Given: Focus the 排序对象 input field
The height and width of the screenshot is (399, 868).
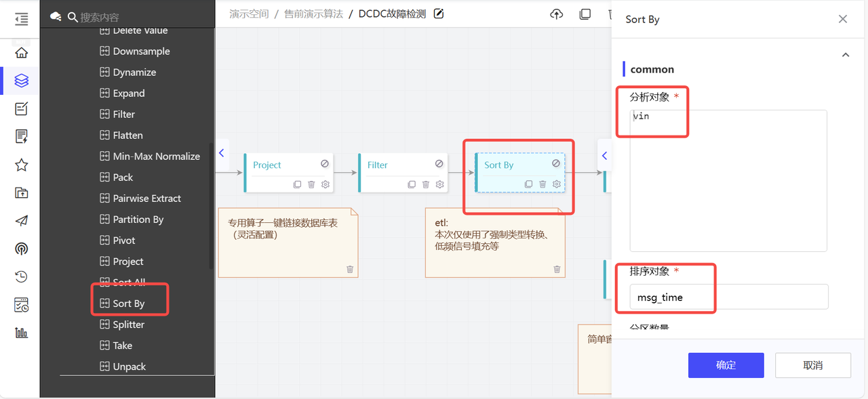Looking at the screenshot, I should coord(729,297).
